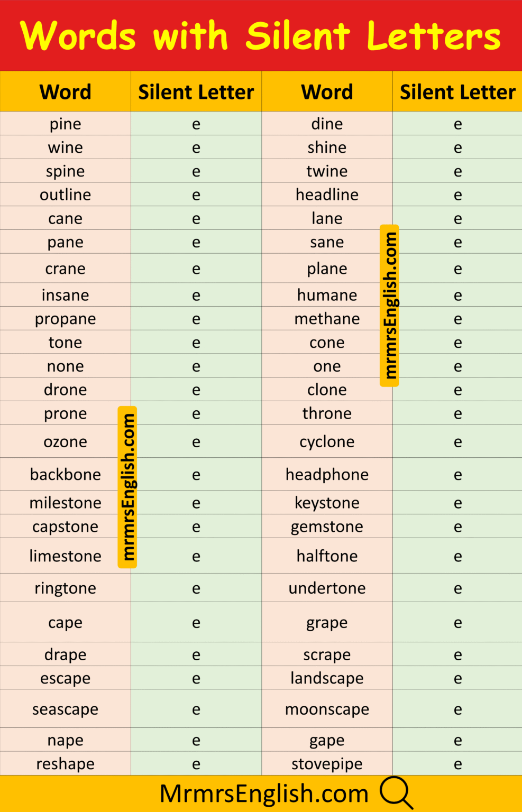The height and width of the screenshot is (812, 522).
Task: Open the MrmrsEnglish.com footer link
Action: pyautogui.click(x=264, y=793)
